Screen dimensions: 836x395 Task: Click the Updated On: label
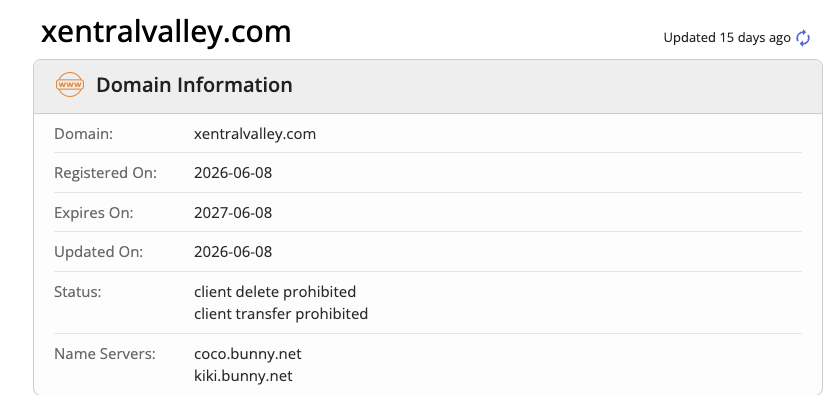pos(99,252)
